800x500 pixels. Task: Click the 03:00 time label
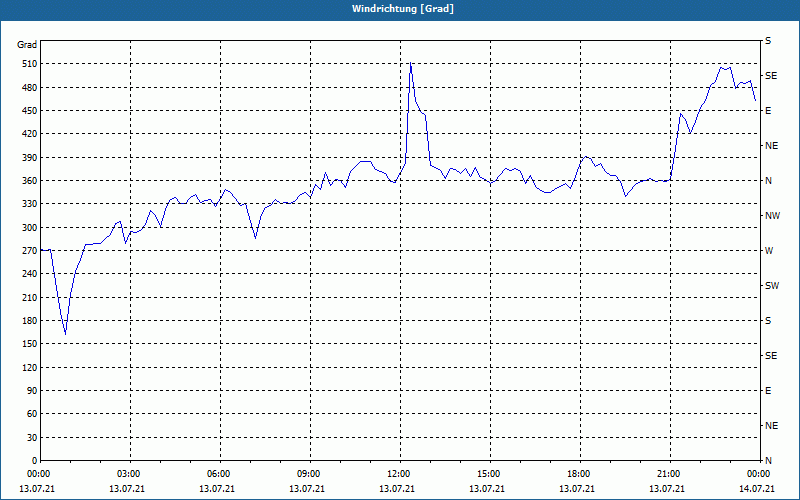[127, 474]
